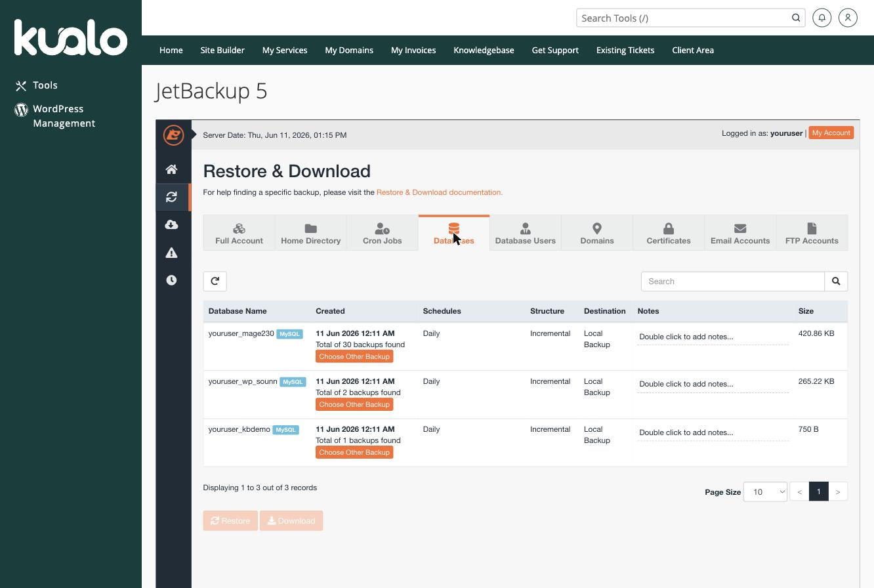Open the Tools sidebar item
874x588 pixels.
tap(37, 85)
